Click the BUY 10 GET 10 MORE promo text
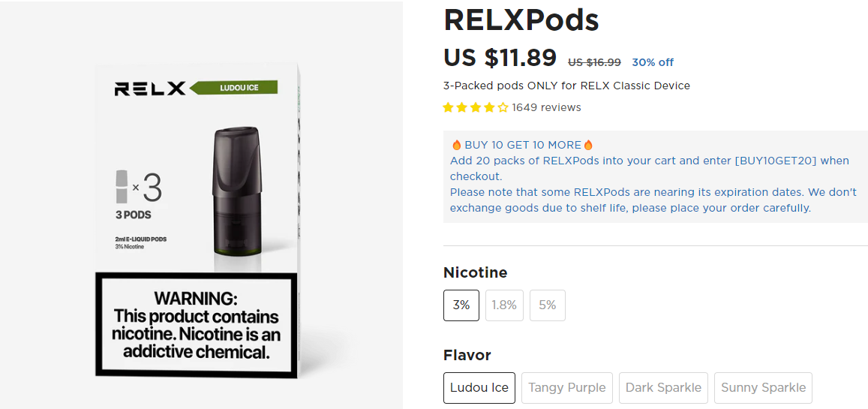The width and height of the screenshot is (868, 409). tap(523, 145)
